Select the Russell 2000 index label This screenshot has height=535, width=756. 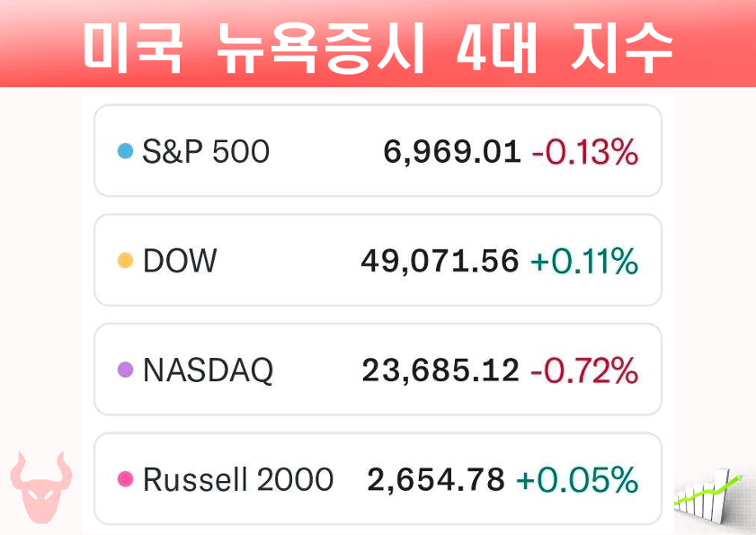coord(238,479)
